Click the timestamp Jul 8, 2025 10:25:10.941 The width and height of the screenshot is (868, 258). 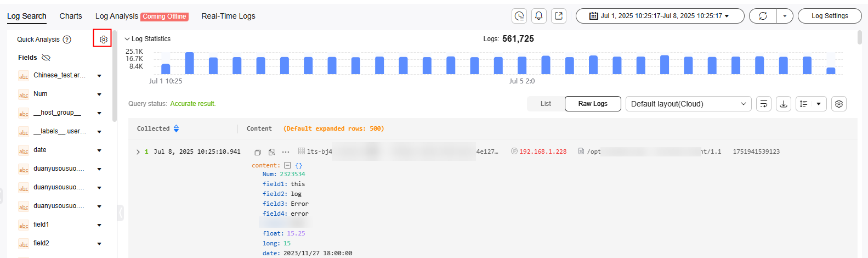[197, 152]
